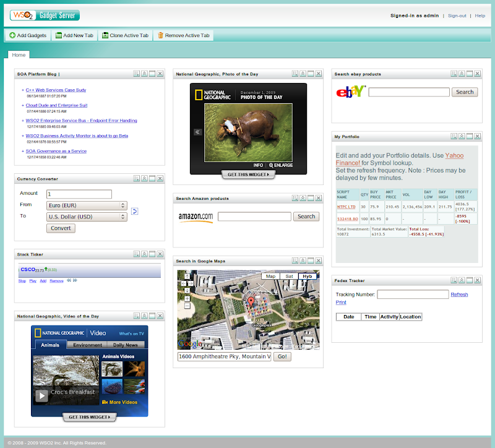Switch map to Map view
The height and width of the screenshot is (448, 495).
pos(270,276)
